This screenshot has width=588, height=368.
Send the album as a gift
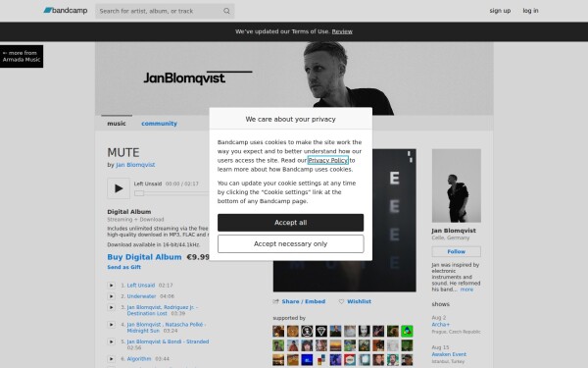(x=124, y=267)
